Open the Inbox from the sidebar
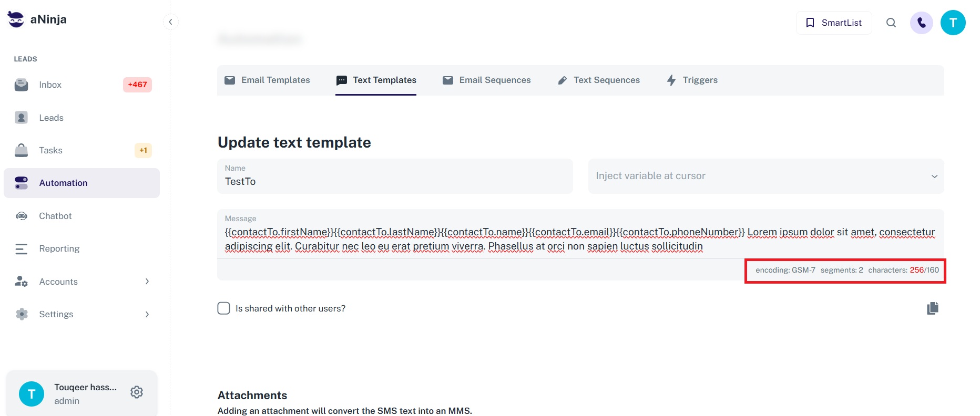Image resolution: width=980 pixels, height=416 pixels. (50, 85)
